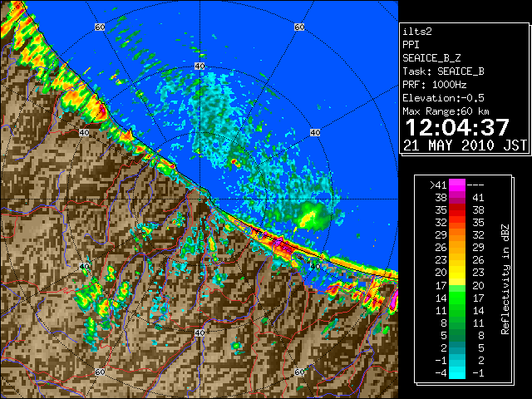This screenshot has height=399, width=532.
Task: Click the '40' ring label northeast over sea
Action: click(x=315, y=133)
